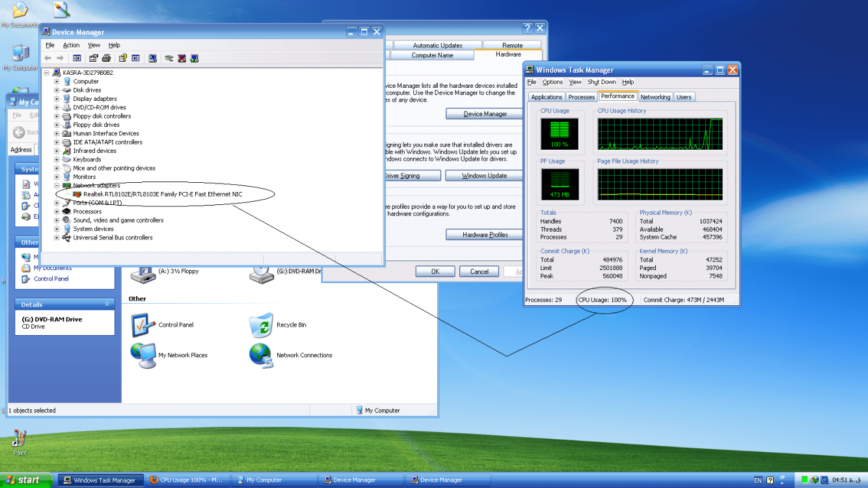Switch to the Processes tab in Task Manager
Image resolution: width=868 pixels, height=488 pixels.
pos(581,97)
